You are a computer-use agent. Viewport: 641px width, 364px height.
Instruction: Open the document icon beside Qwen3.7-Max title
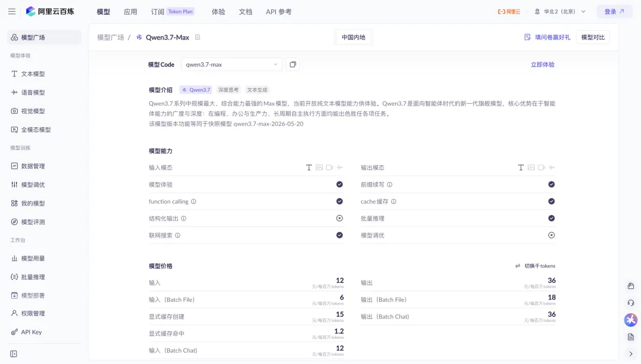(198, 37)
